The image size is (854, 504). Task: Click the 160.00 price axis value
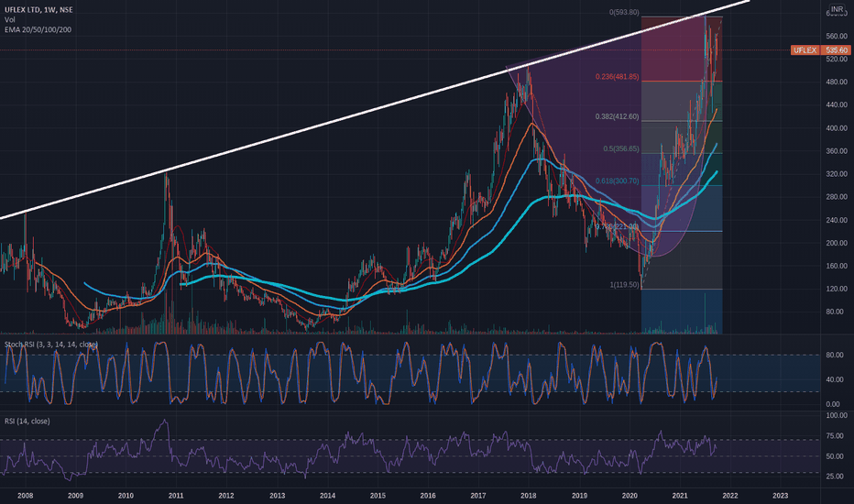pos(837,266)
